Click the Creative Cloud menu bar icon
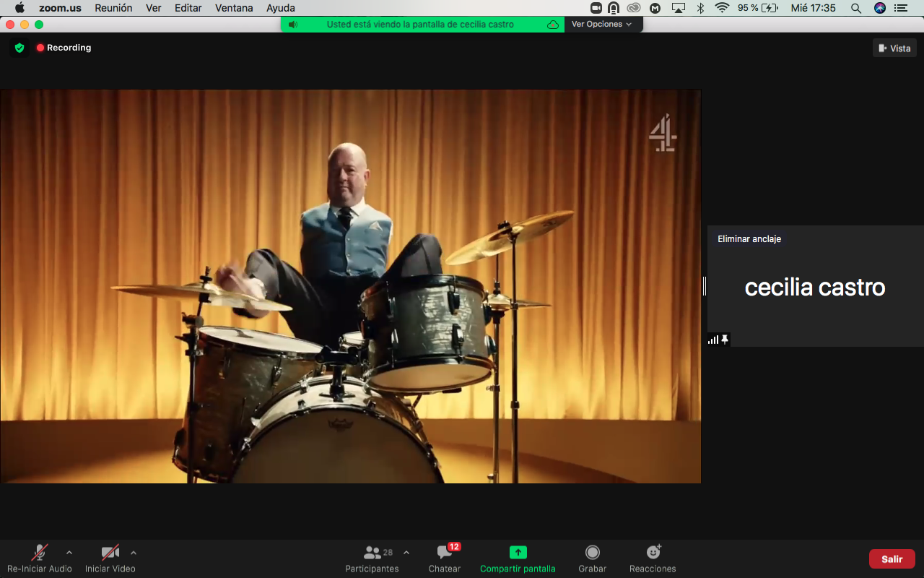 [634, 8]
